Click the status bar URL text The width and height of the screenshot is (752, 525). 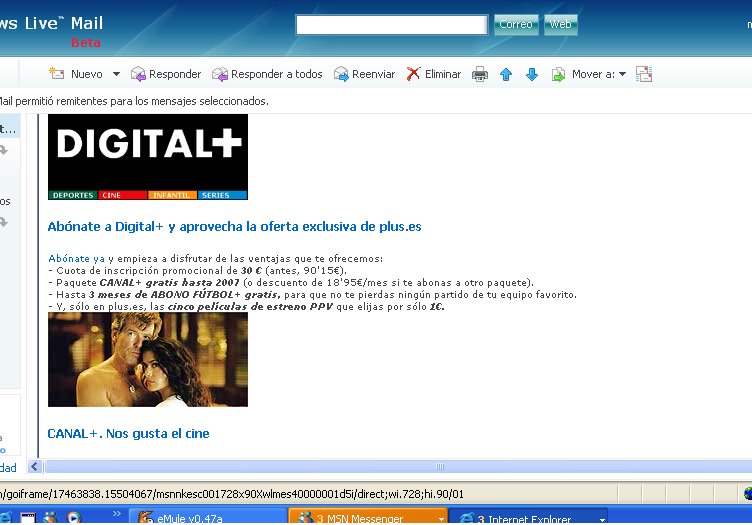232,493
